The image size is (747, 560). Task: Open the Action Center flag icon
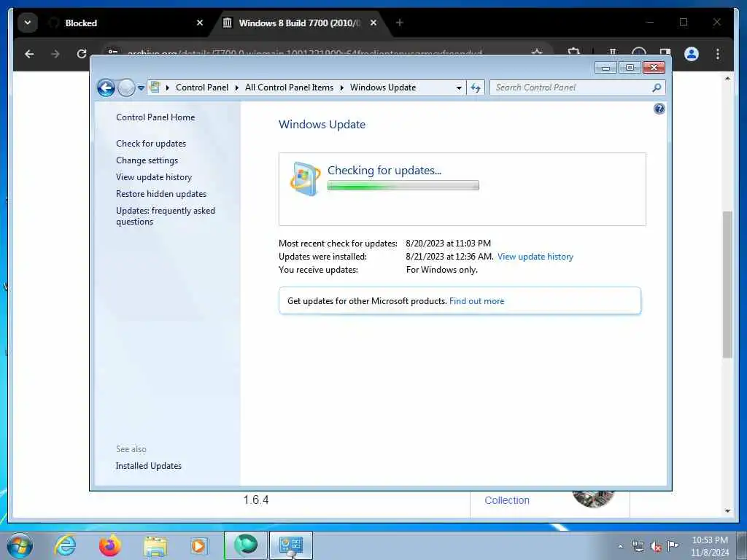[673, 545]
